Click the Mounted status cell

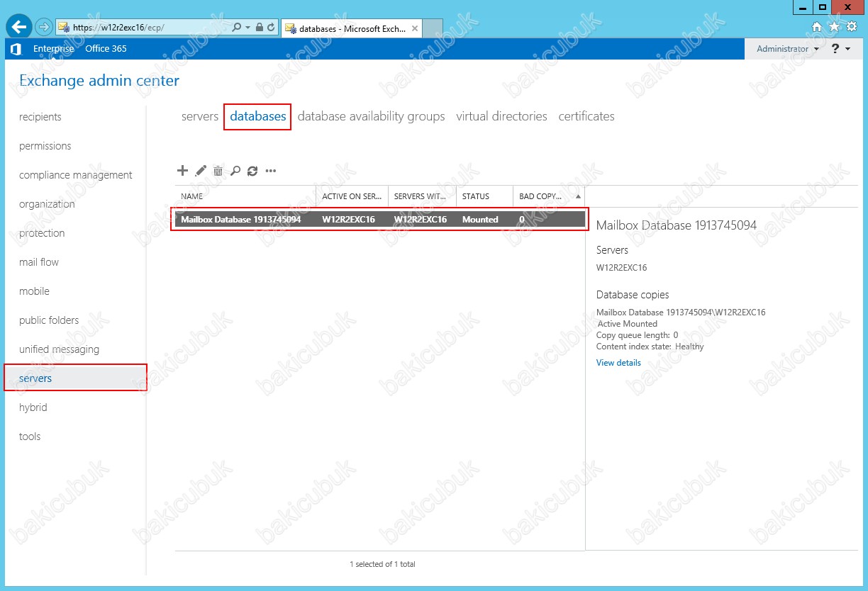480,220
